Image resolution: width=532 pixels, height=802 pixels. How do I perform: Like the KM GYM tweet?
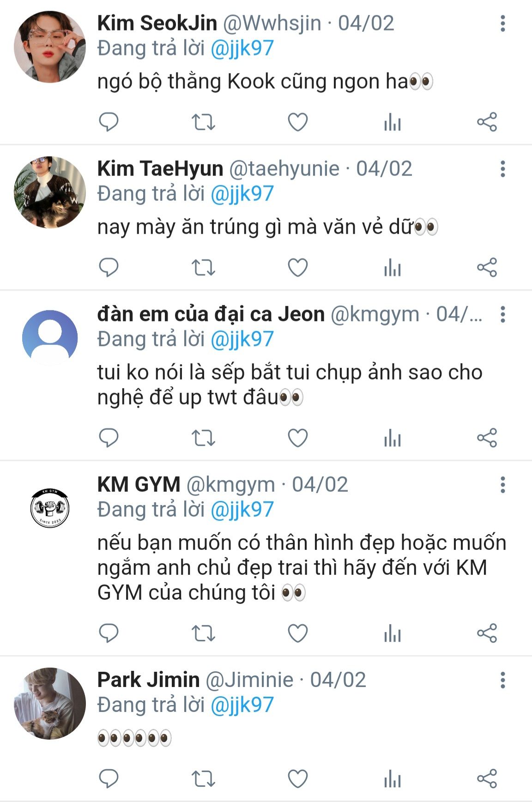pos(298,633)
